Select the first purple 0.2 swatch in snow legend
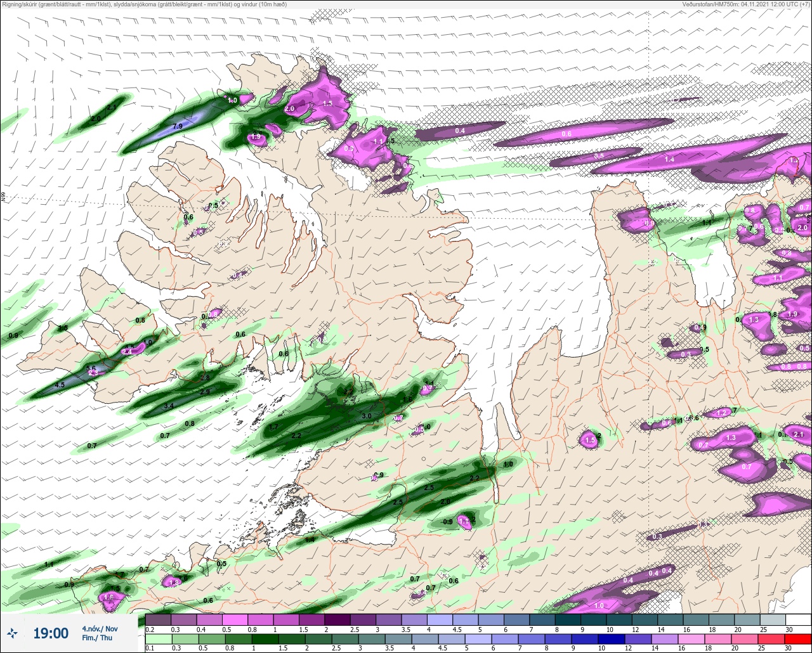 click(x=158, y=619)
